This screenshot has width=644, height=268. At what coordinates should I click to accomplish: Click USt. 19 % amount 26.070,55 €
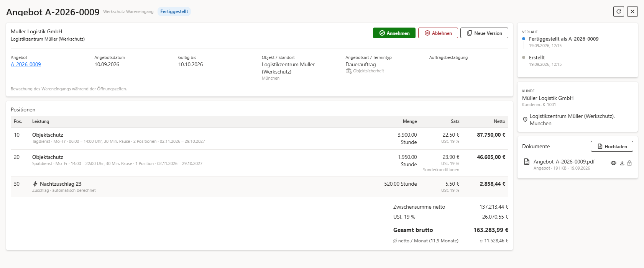click(x=495, y=217)
